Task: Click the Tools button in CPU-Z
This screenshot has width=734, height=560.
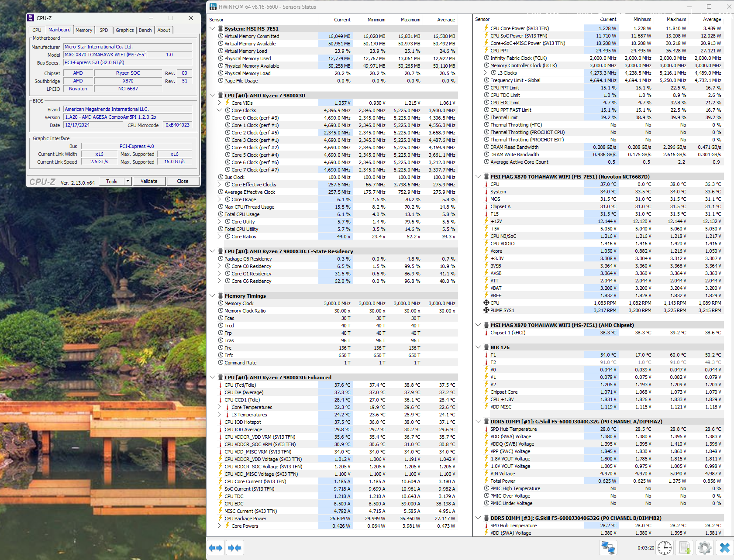Action: [112, 181]
